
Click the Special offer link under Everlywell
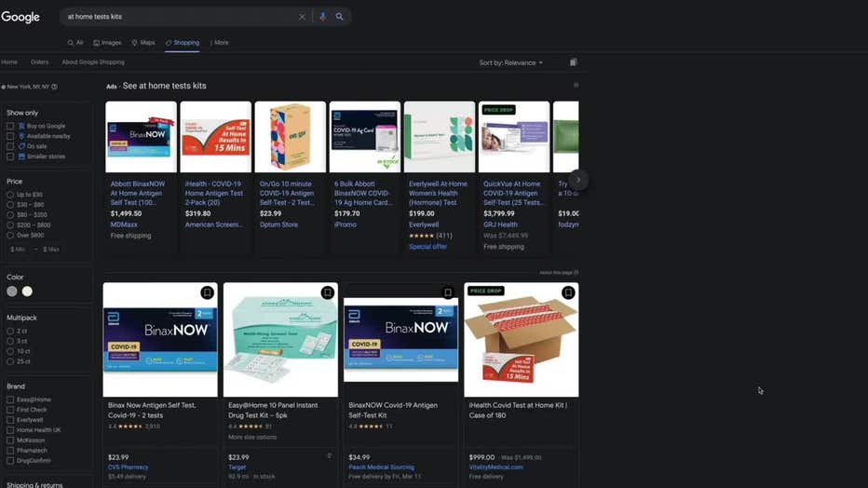[427, 247]
